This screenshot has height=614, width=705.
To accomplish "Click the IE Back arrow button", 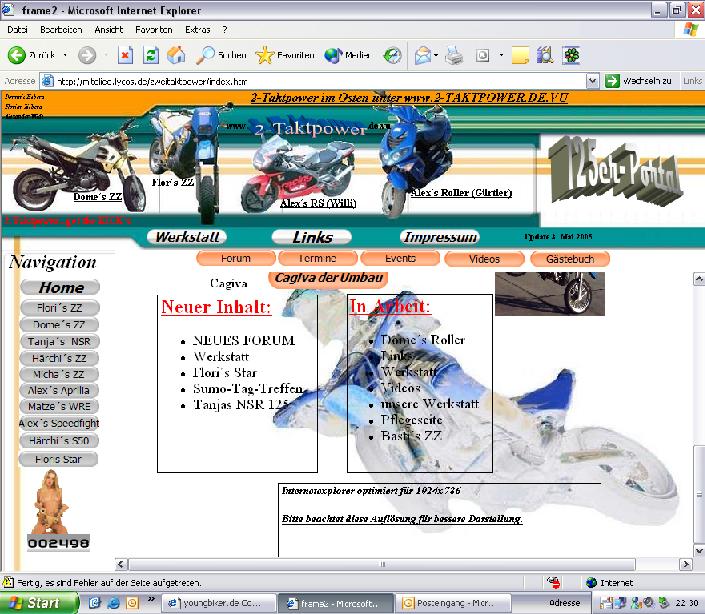I will (x=17, y=55).
